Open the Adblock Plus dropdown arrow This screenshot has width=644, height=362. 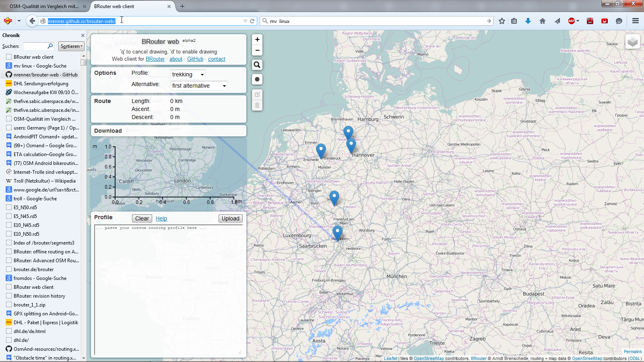(x=578, y=21)
